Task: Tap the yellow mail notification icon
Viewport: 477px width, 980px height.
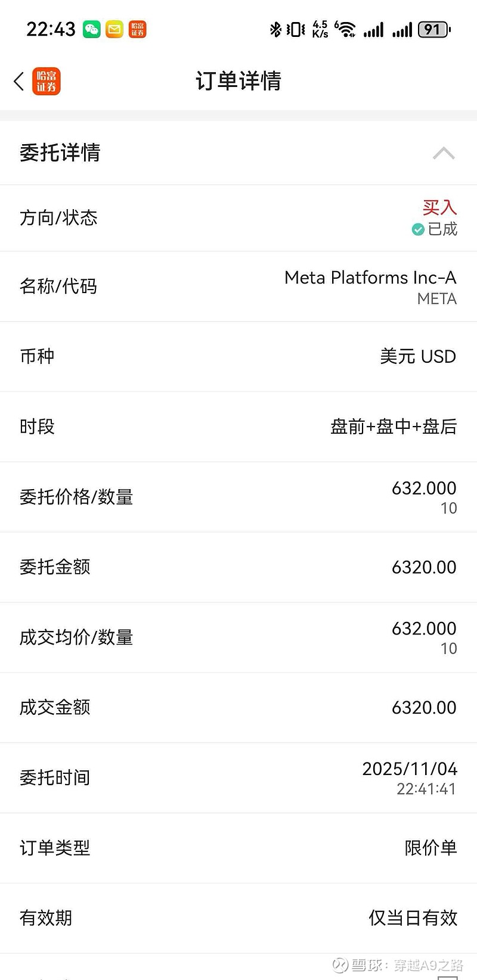Action: pos(114,29)
